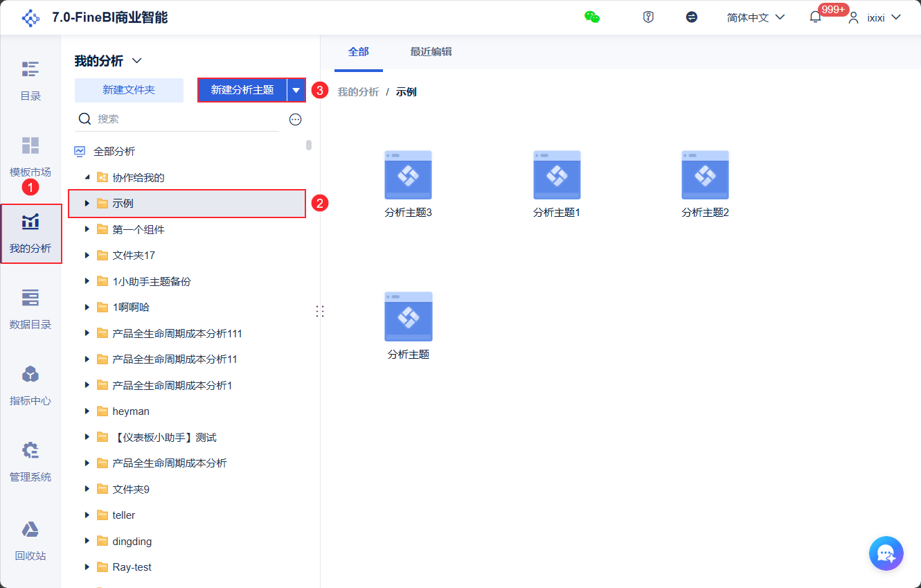Click the 协作给我的 folder icon
921x588 pixels.
coord(102,177)
